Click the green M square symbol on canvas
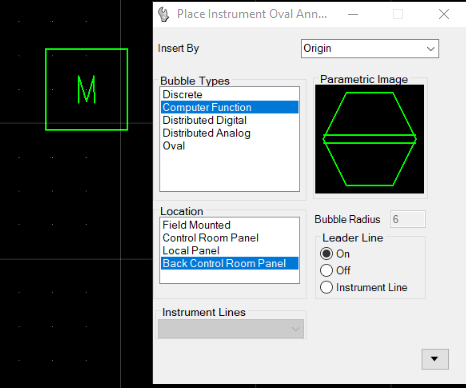The height and width of the screenshot is (388, 466). pos(87,89)
